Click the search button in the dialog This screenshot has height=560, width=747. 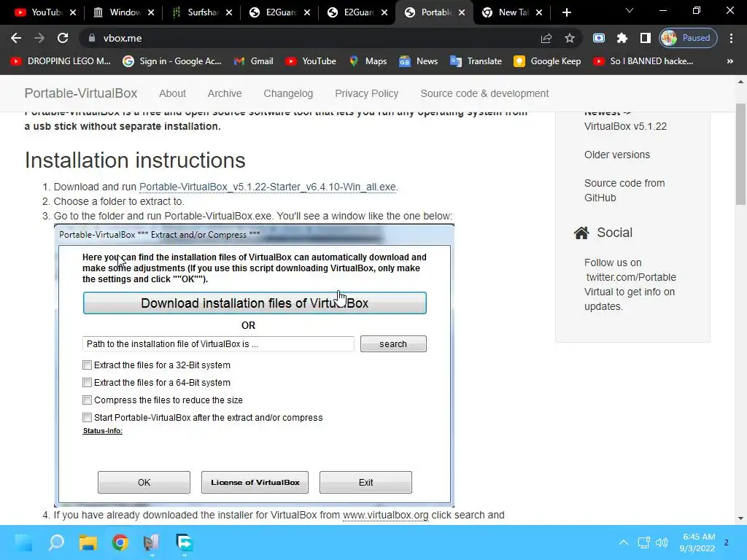coord(393,344)
